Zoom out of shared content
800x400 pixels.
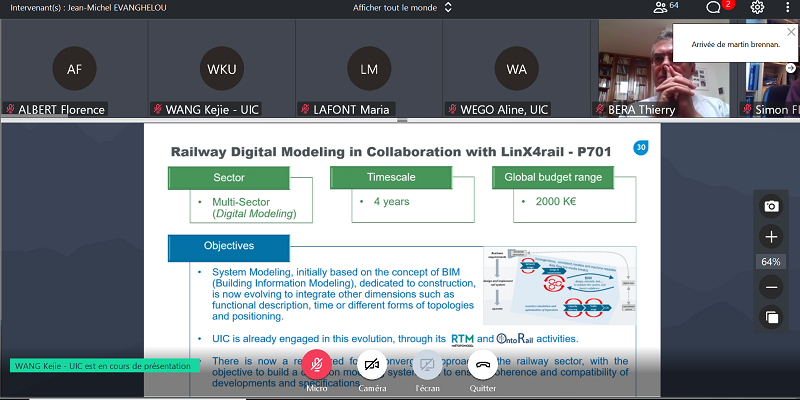(771, 288)
